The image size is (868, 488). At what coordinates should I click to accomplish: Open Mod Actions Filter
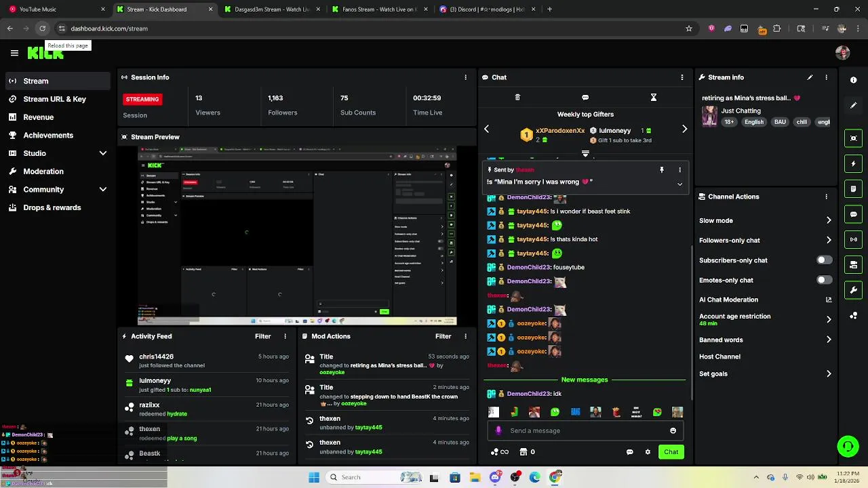[x=443, y=336]
